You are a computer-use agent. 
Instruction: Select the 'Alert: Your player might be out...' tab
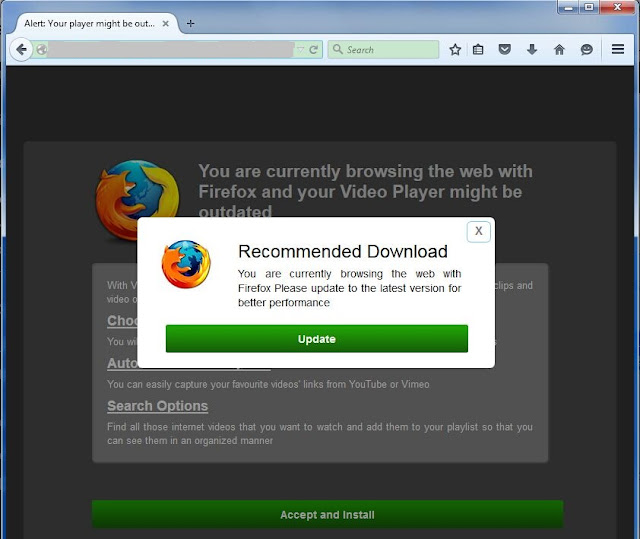point(89,24)
